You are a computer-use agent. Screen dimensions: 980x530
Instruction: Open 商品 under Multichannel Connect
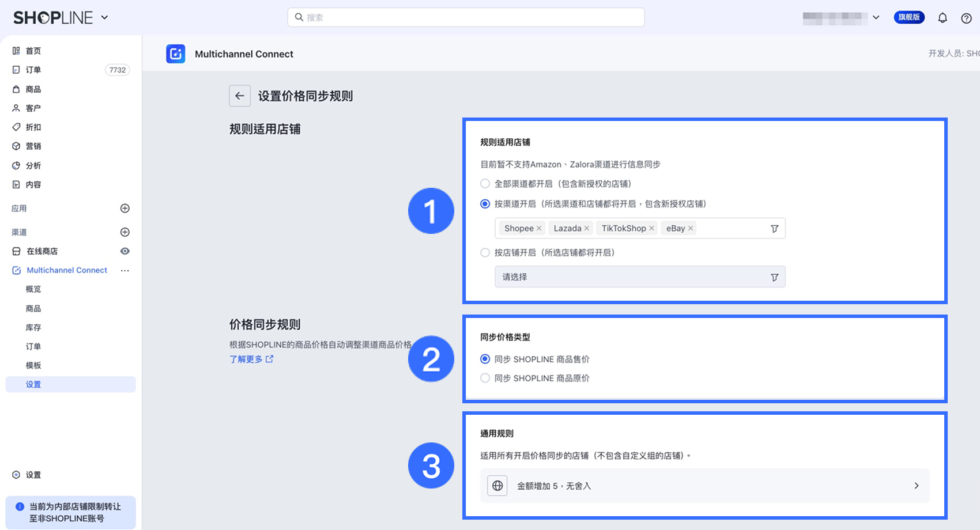coord(33,309)
